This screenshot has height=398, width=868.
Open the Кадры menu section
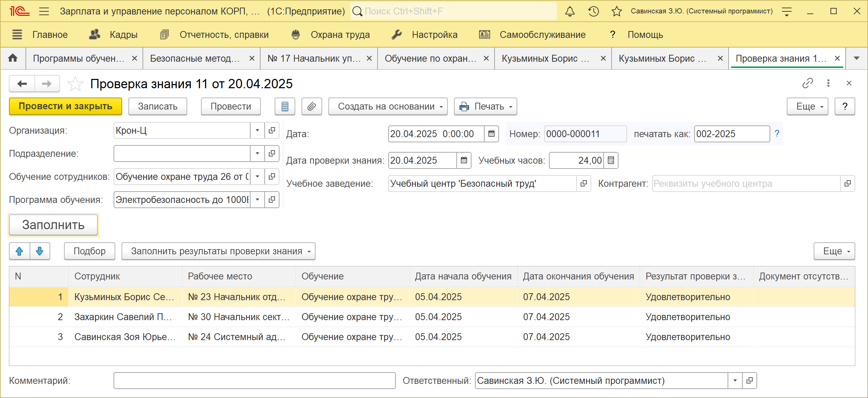point(114,35)
